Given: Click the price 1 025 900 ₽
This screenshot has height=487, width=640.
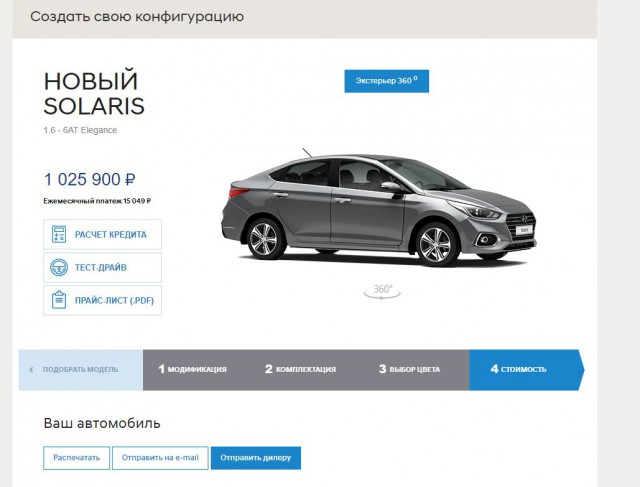Looking at the screenshot, I should point(89,180).
